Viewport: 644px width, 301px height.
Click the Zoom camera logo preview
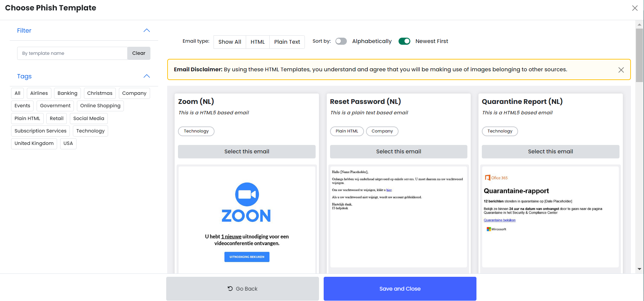coord(247,194)
